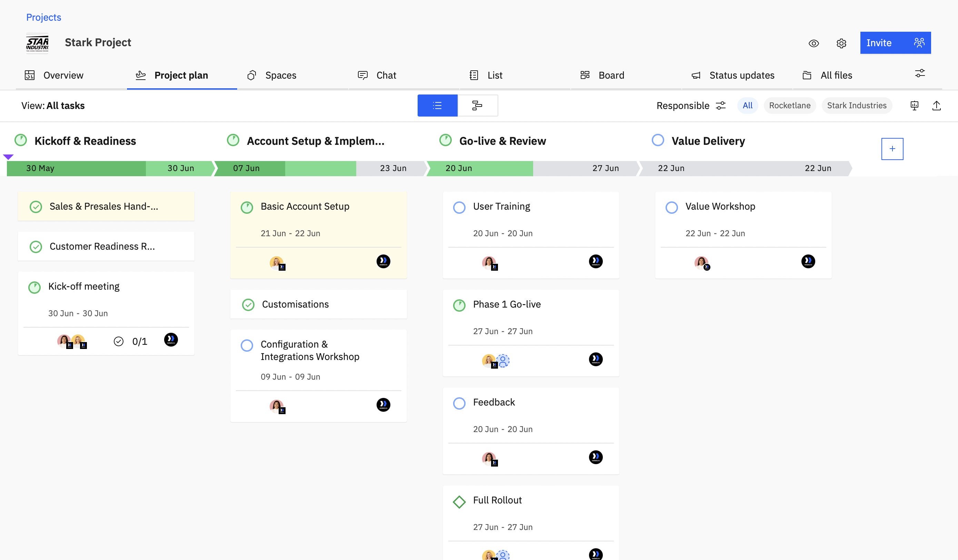Add a new phase with plus button

click(x=892, y=149)
